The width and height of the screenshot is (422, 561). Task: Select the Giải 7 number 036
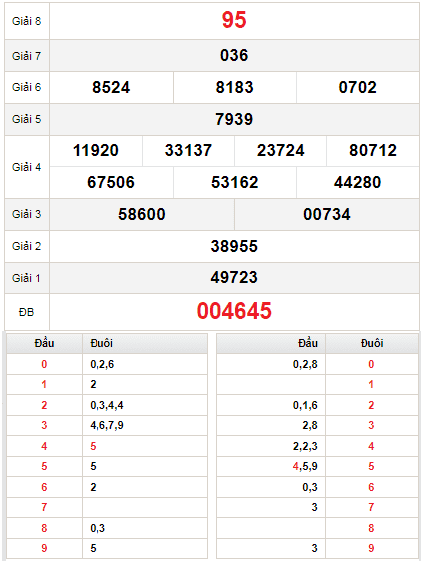pos(234,55)
